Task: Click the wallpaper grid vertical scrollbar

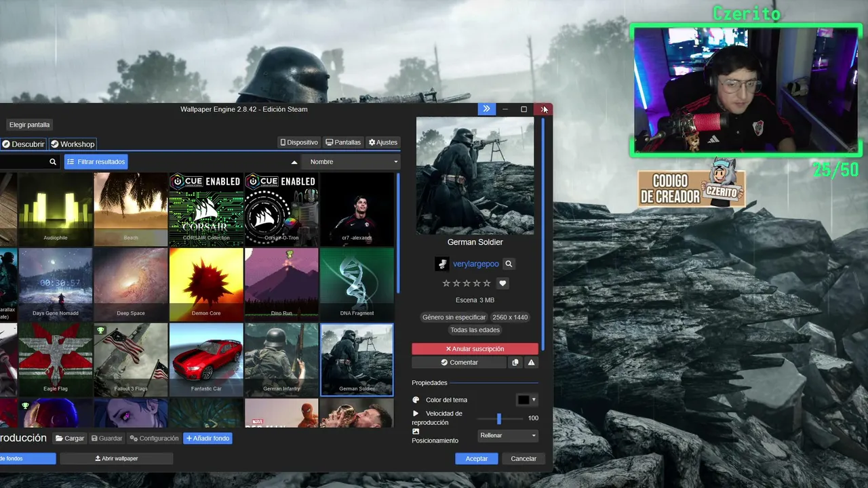Action: pyautogui.click(x=398, y=234)
